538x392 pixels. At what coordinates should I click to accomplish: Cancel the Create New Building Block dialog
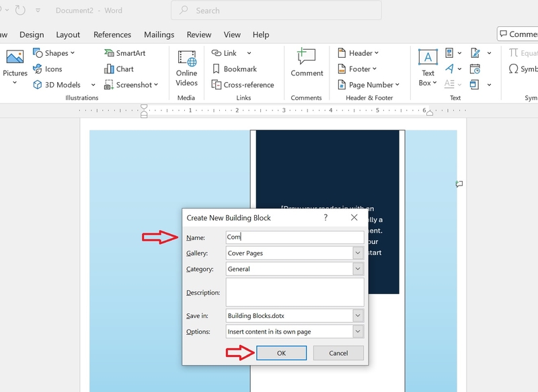pos(338,353)
